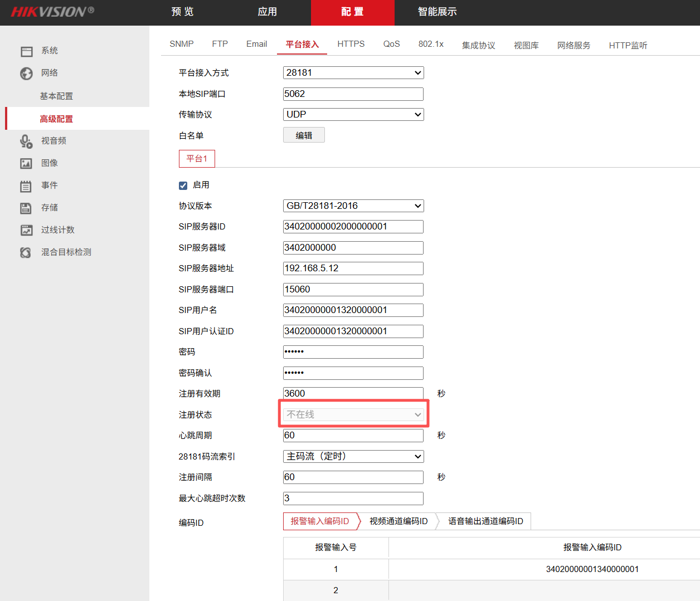Switch to the HTTPS tab
Viewport: 700px width, 601px height.
351,44
